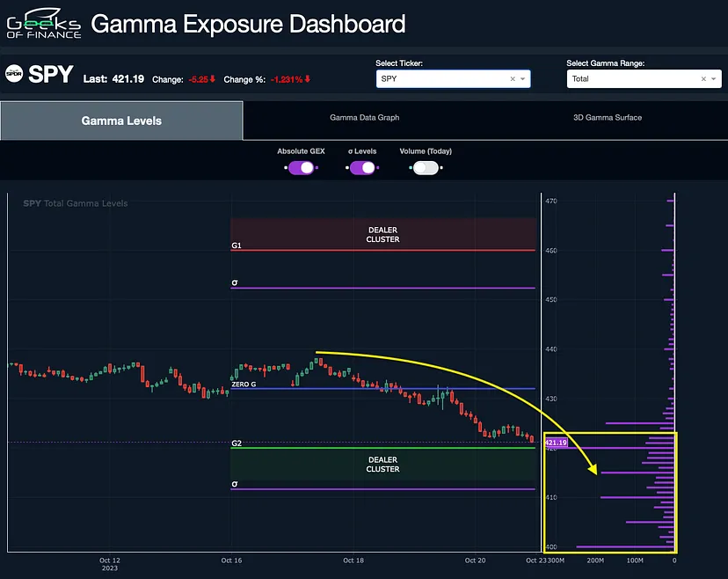Enable the Volume (Today) toggle

click(426, 166)
